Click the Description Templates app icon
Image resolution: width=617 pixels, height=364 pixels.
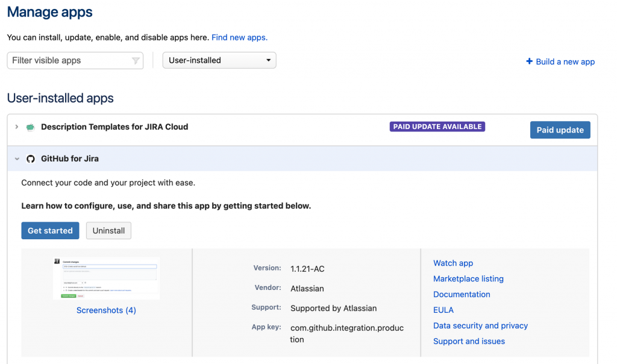[x=31, y=127]
